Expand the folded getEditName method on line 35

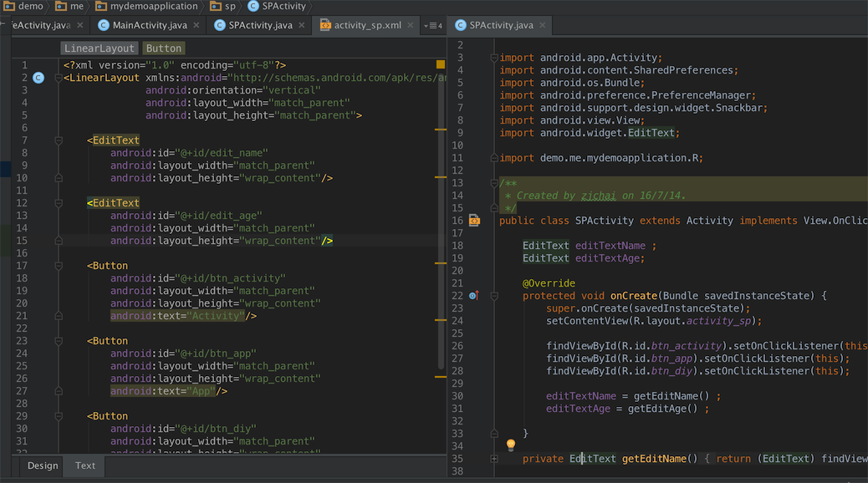(x=493, y=459)
